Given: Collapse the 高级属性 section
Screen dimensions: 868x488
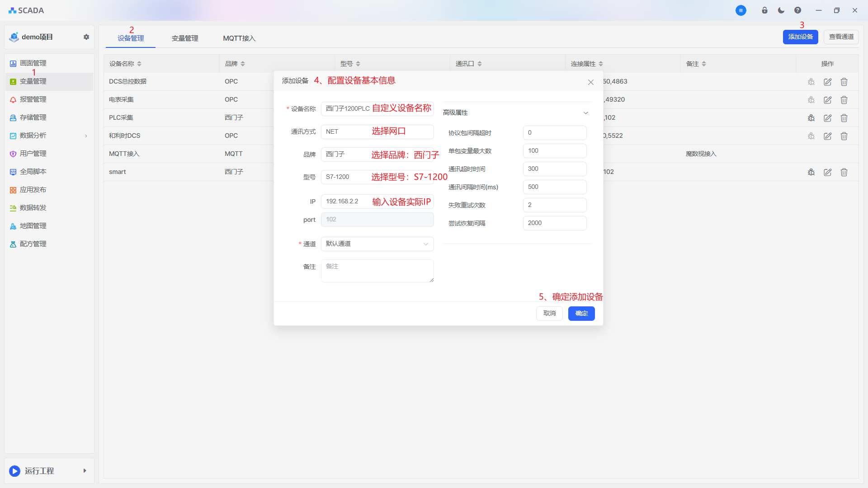Looking at the screenshot, I should (x=585, y=113).
